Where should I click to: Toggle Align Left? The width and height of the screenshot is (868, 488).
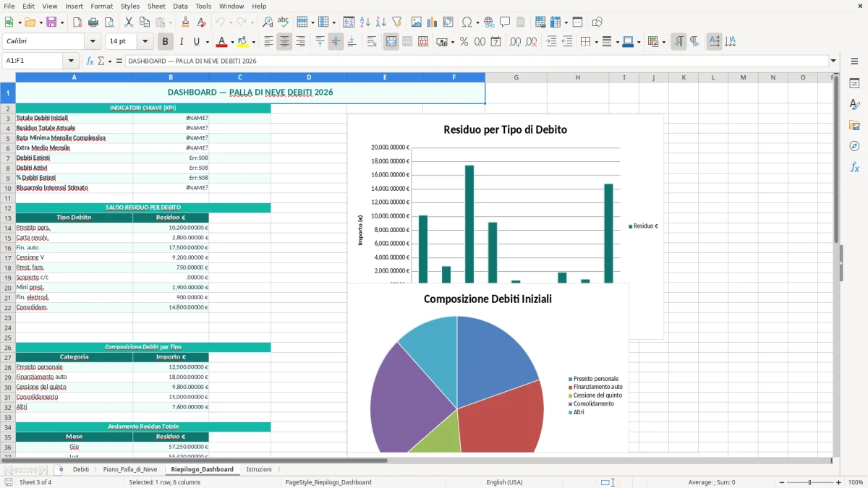click(x=268, y=42)
